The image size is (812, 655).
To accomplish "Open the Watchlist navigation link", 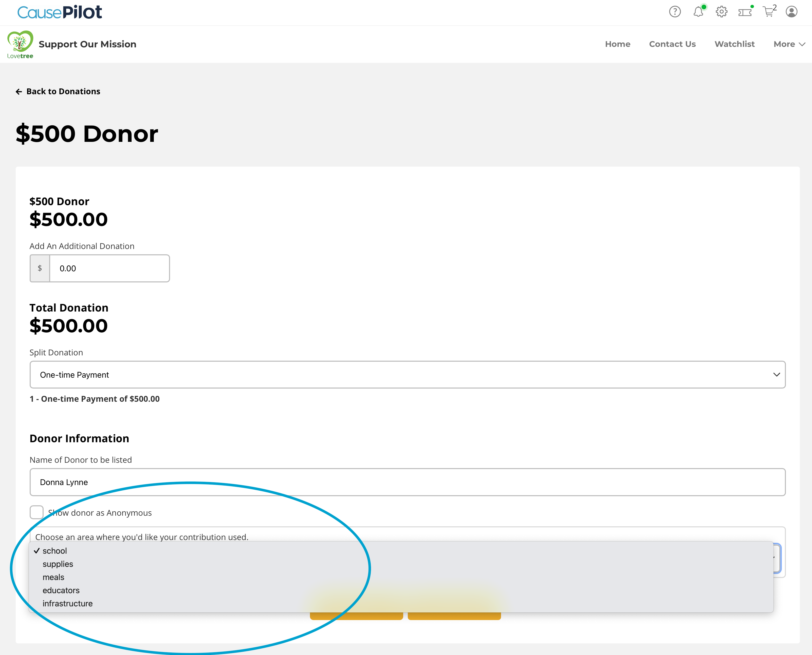I will click(x=734, y=44).
